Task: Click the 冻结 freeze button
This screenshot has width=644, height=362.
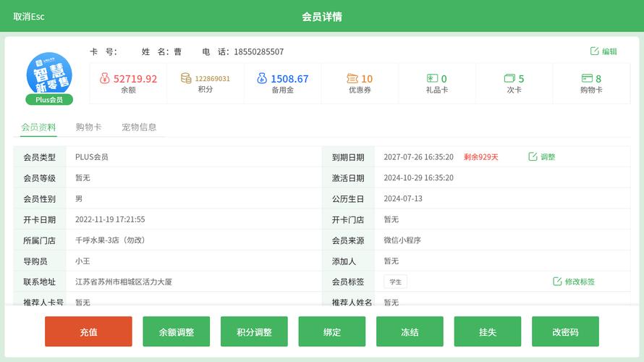Action: pyautogui.click(x=410, y=332)
